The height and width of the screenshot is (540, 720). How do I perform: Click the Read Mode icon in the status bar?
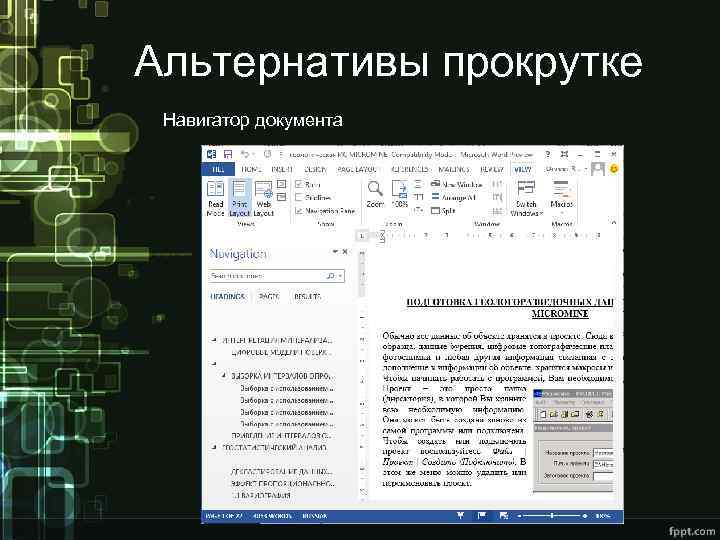coord(461,516)
